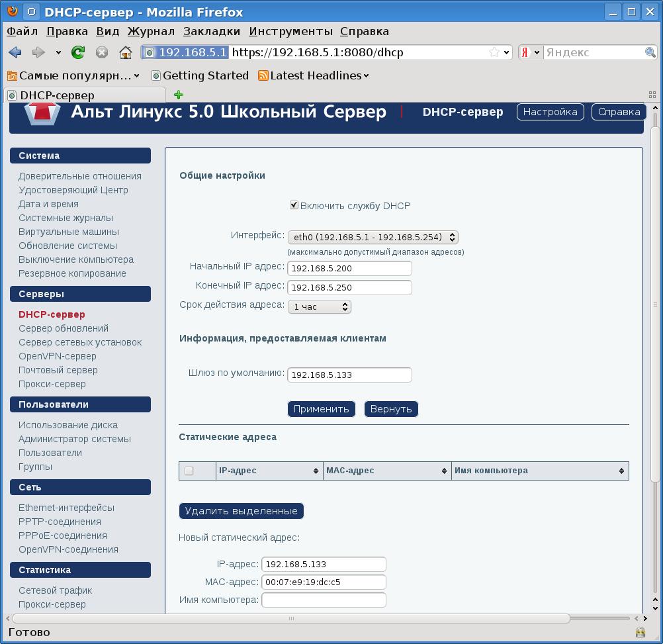Click the Back arrow navigation icon
Viewport: 663px width, 644px height.
tap(15, 52)
